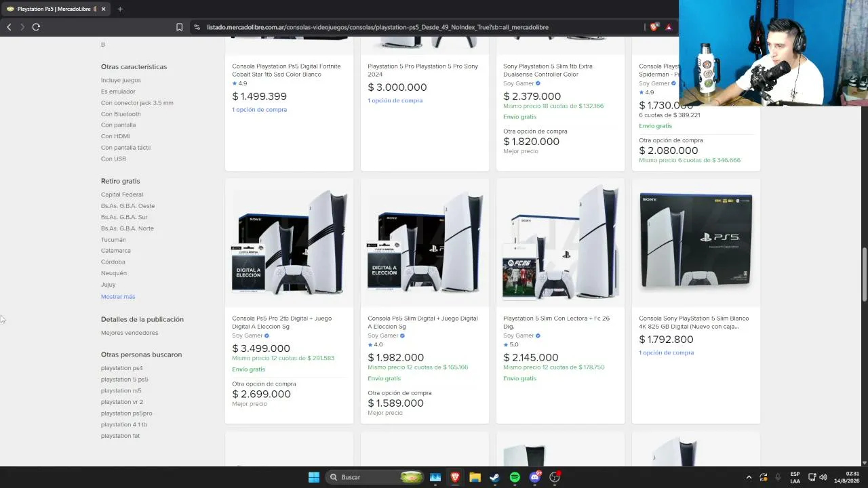The width and height of the screenshot is (868, 488).
Task: Search related term playstation ps4
Action: [x=122, y=368]
